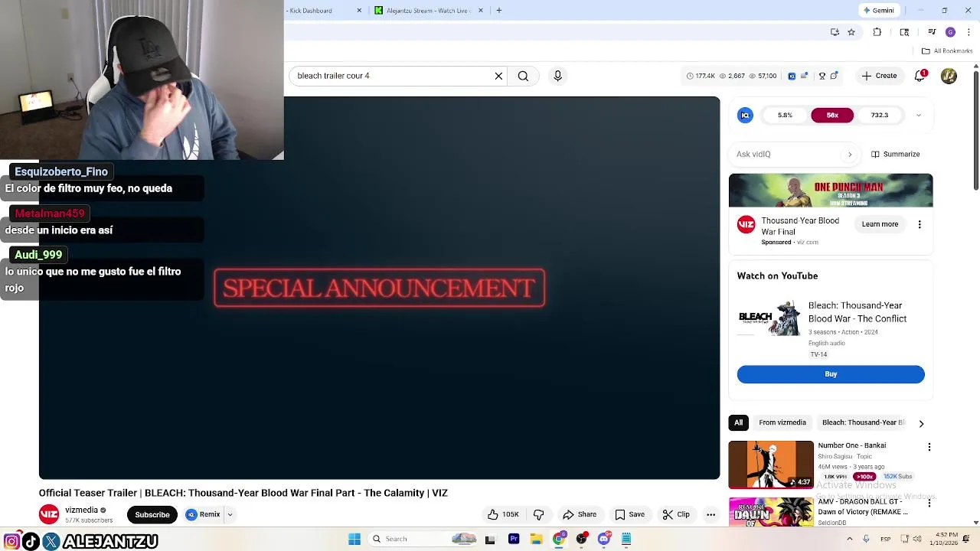Launch Premiere Pro from the taskbar
This screenshot has width=980, height=551.
[514, 539]
